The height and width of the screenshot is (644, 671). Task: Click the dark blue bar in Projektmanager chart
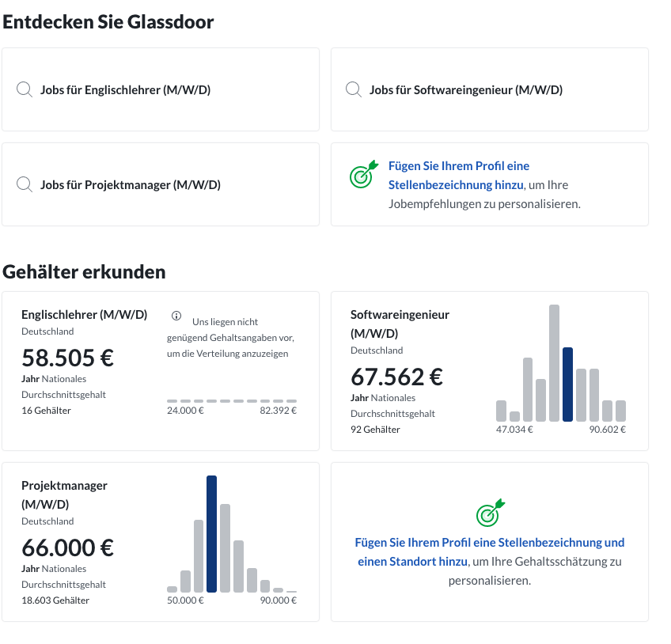(x=211, y=533)
